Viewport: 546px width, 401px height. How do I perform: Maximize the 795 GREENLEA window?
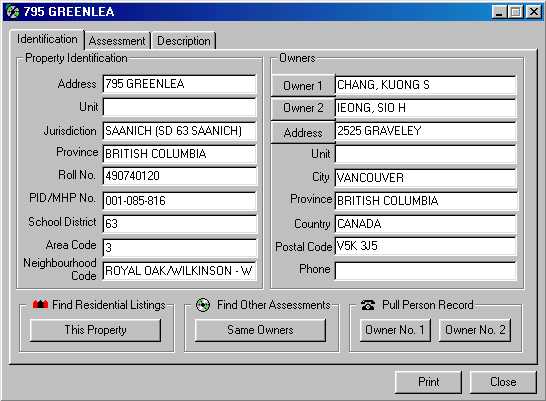pos(516,12)
